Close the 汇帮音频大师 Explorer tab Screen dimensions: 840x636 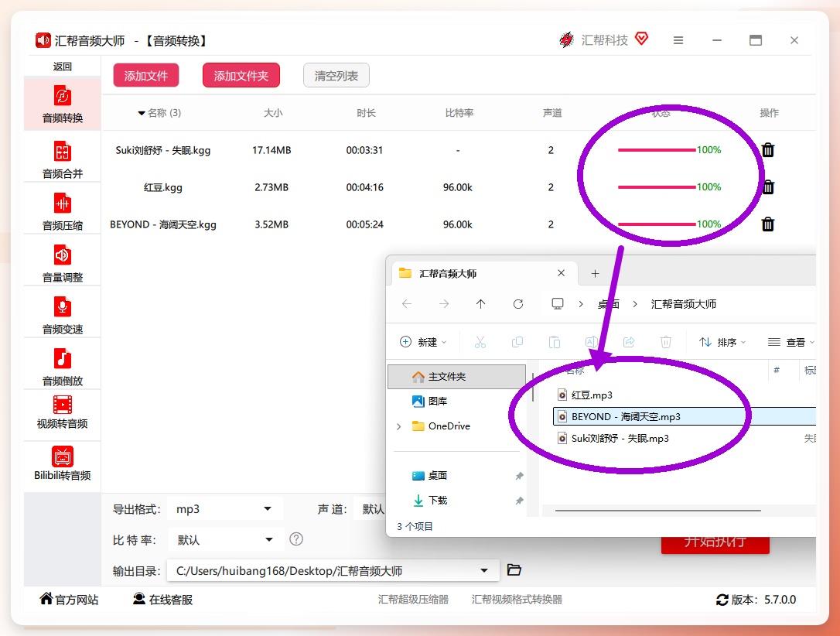coord(562,273)
